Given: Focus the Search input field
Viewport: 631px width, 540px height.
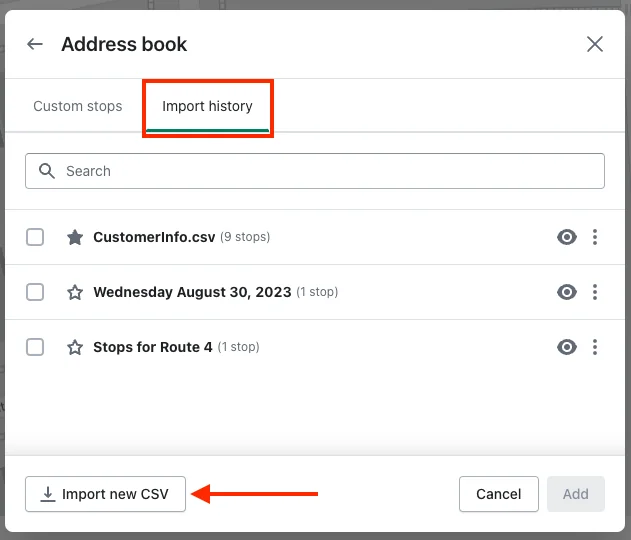Looking at the screenshot, I should (x=315, y=171).
